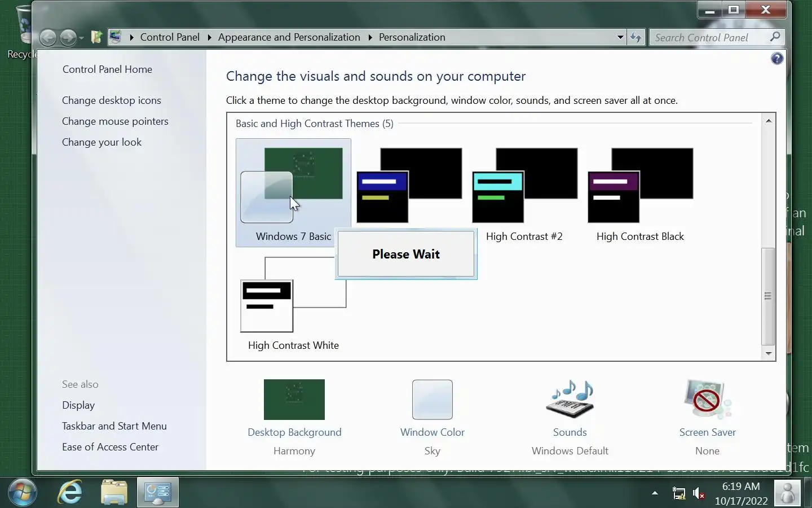Minimize the Personalization window
The width and height of the screenshot is (812, 508).
[710, 10]
